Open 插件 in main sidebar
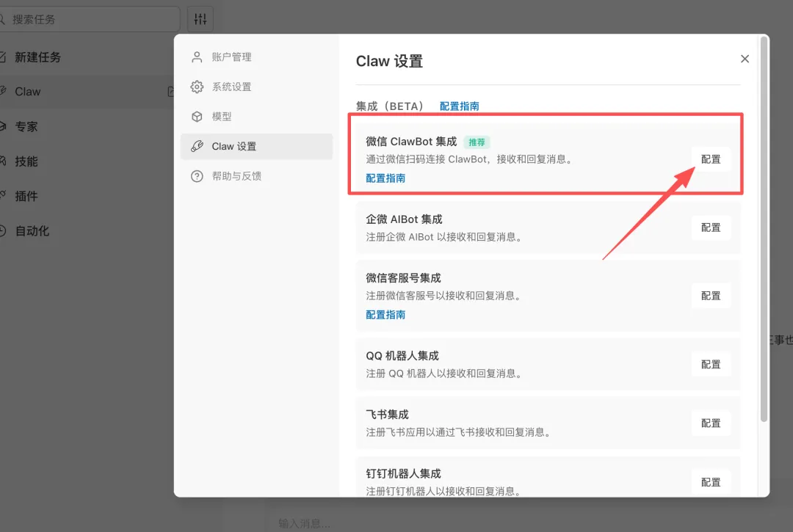Viewport: 793px width, 532px height. 86,196
